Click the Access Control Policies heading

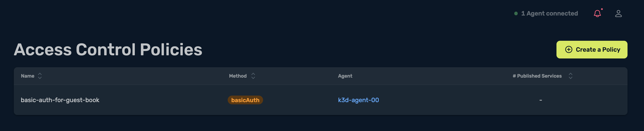[x=108, y=49]
